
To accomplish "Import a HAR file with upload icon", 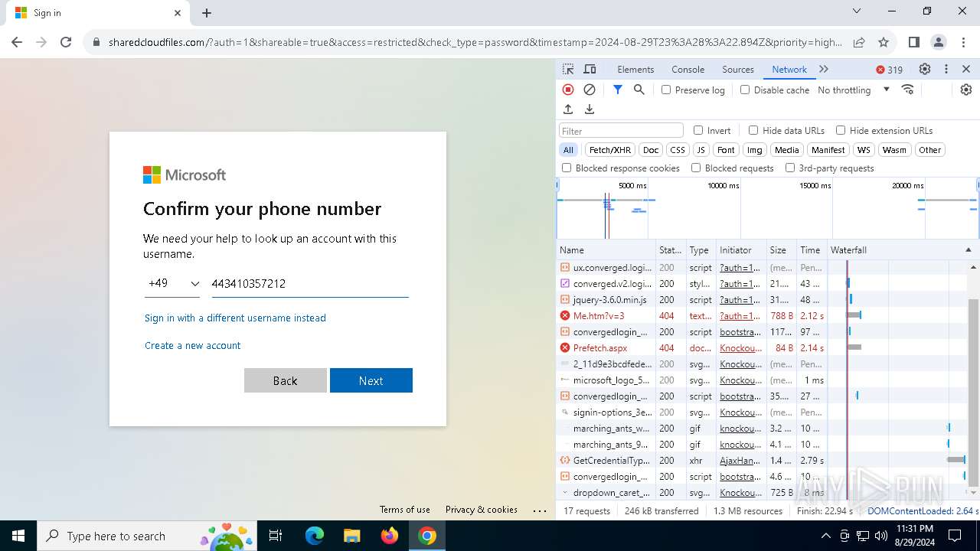I will pos(568,109).
